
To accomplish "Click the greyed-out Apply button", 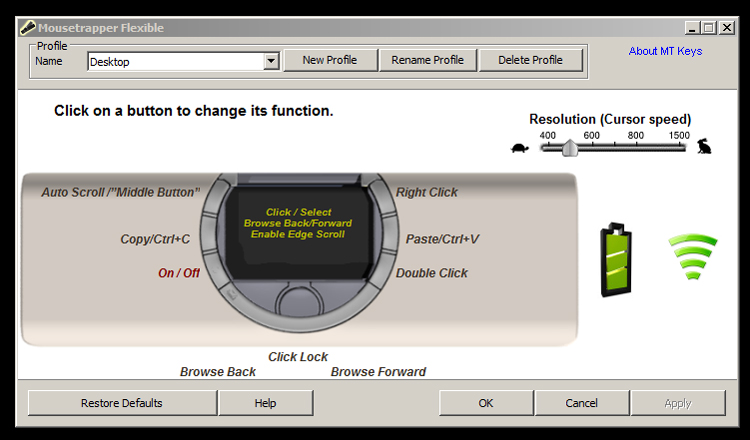I will click(678, 403).
